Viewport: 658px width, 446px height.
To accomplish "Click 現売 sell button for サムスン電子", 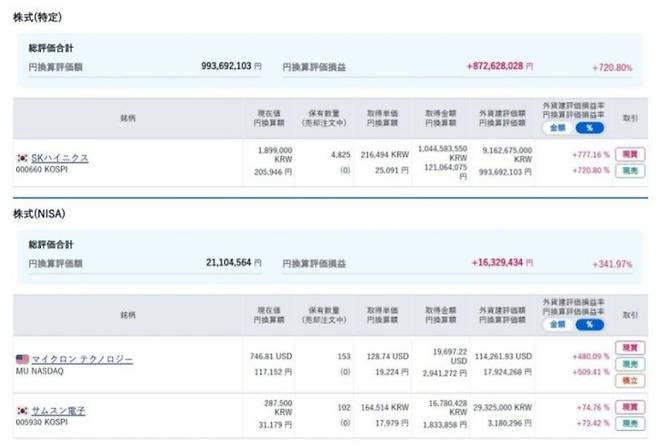I will (x=630, y=423).
